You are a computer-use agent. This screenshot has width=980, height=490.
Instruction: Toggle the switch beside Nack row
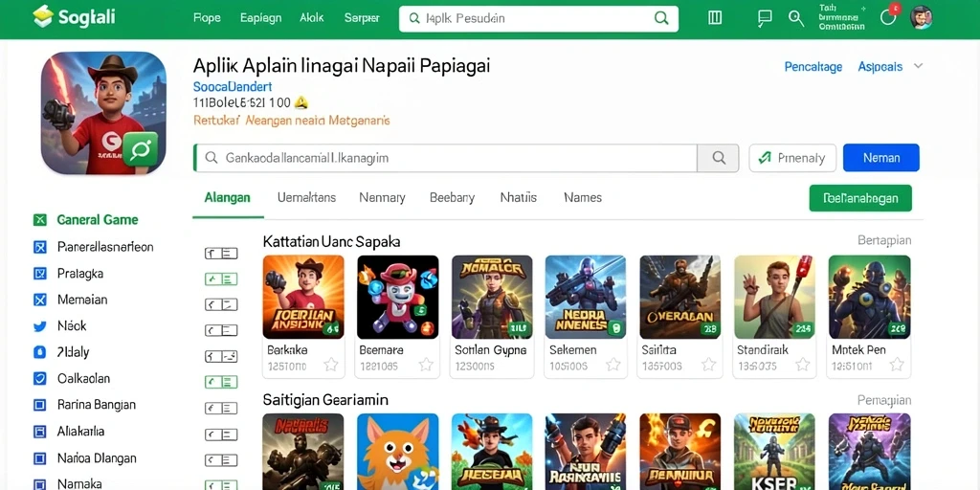coord(221,330)
